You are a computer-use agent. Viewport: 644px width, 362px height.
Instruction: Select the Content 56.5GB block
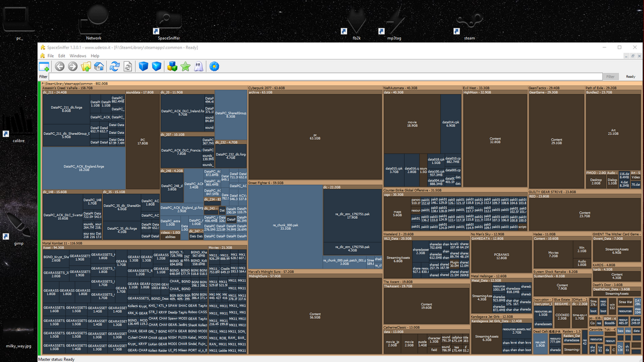[x=315, y=316]
